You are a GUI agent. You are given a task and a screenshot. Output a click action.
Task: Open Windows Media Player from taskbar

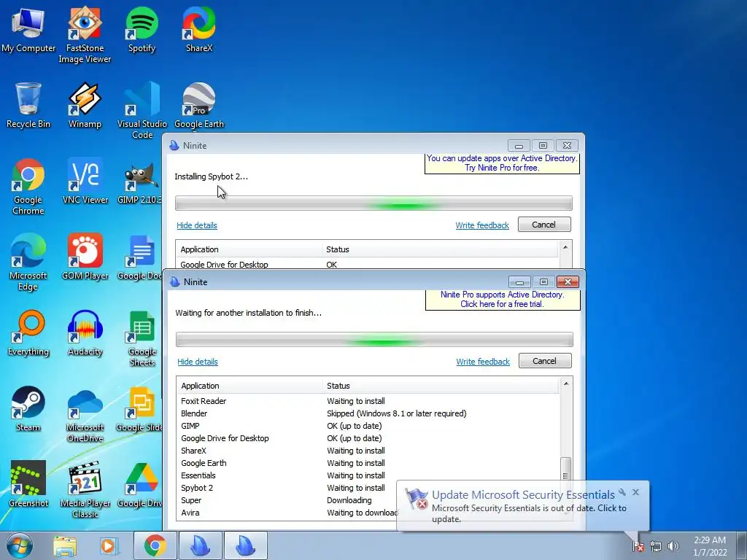coord(109,545)
